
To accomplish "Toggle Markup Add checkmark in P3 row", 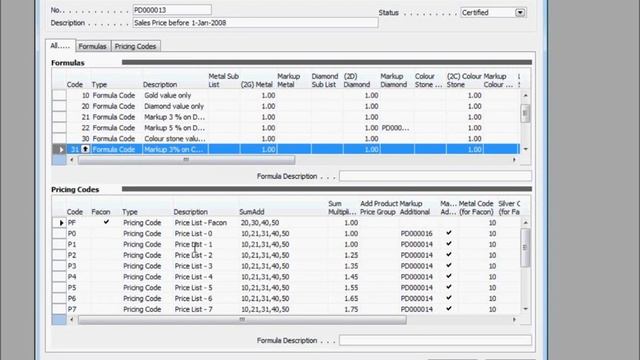I will click(x=449, y=265).
